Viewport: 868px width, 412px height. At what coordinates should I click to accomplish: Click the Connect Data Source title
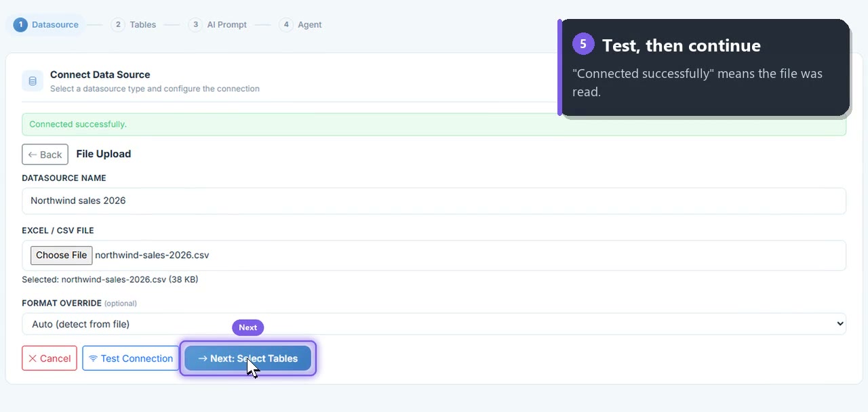pyautogui.click(x=100, y=75)
